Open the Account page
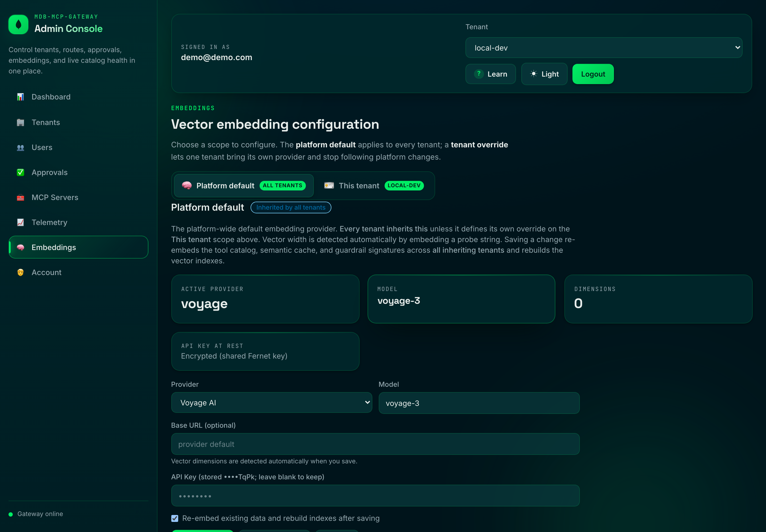The width and height of the screenshot is (766, 532). [78, 272]
